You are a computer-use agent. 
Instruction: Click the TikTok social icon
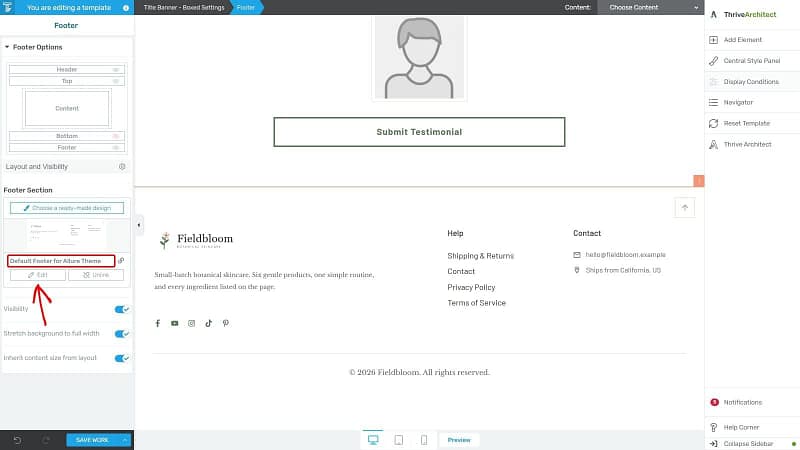(208, 323)
